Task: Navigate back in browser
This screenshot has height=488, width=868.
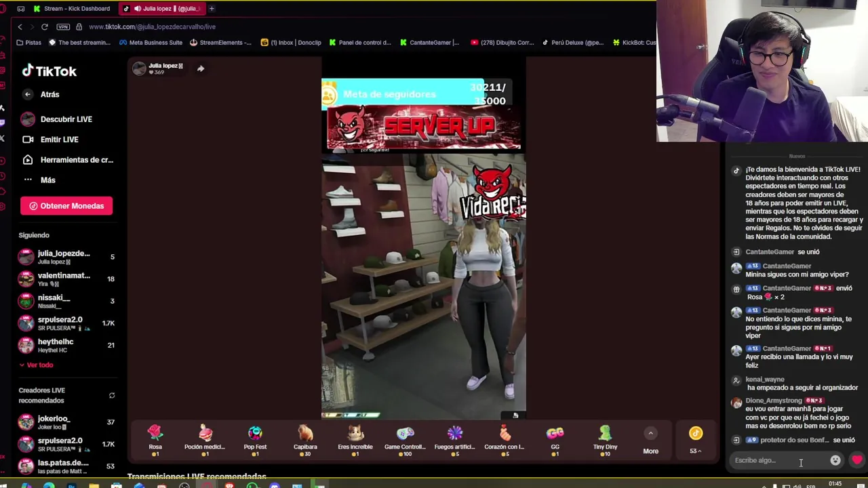Action: tap(20, 26)
